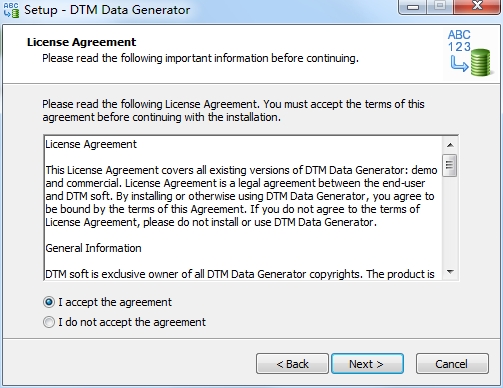503x388 pixels.
Task: Close the Setup window
Action: (477, 7)
